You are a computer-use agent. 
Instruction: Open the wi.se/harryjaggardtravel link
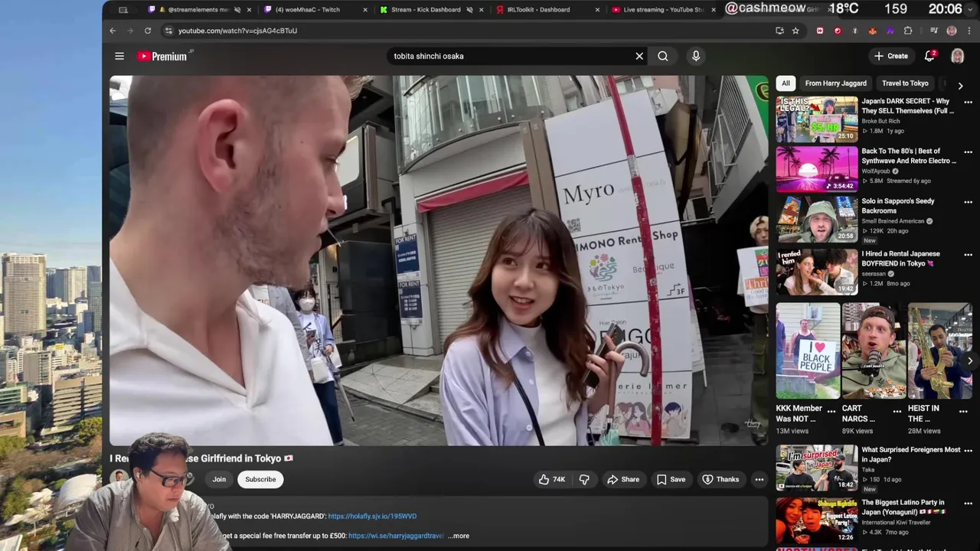396,536
